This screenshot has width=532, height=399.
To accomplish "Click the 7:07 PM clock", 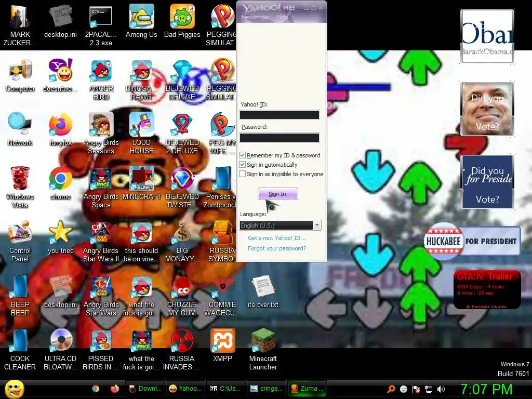I will (486, 389).
